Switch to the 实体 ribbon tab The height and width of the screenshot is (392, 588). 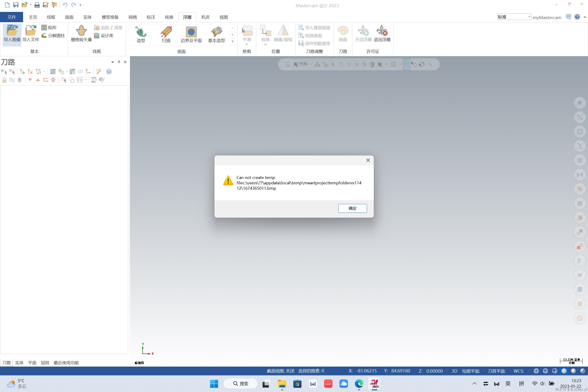pos(87,17)
